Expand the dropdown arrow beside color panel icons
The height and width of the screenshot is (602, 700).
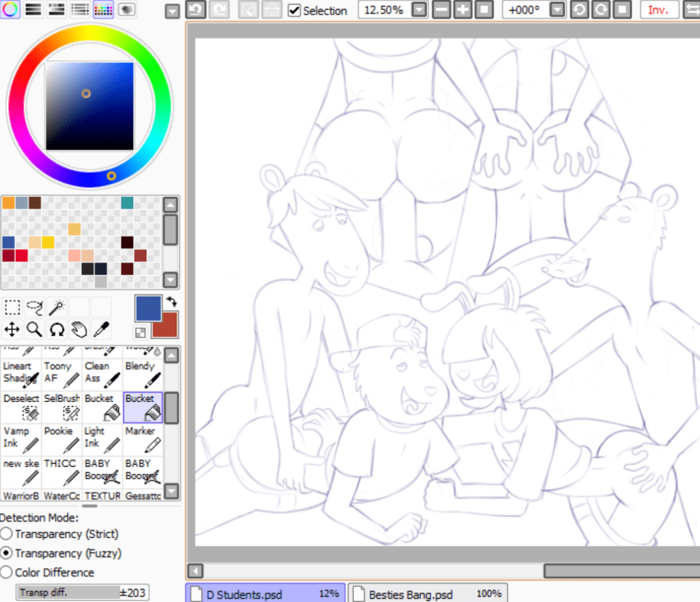coord(173,11)
